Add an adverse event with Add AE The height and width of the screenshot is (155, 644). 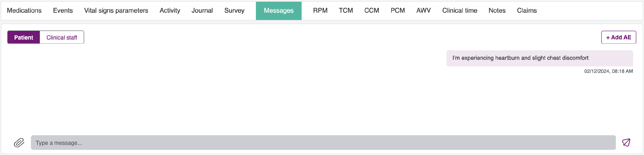tap(618, 37)
